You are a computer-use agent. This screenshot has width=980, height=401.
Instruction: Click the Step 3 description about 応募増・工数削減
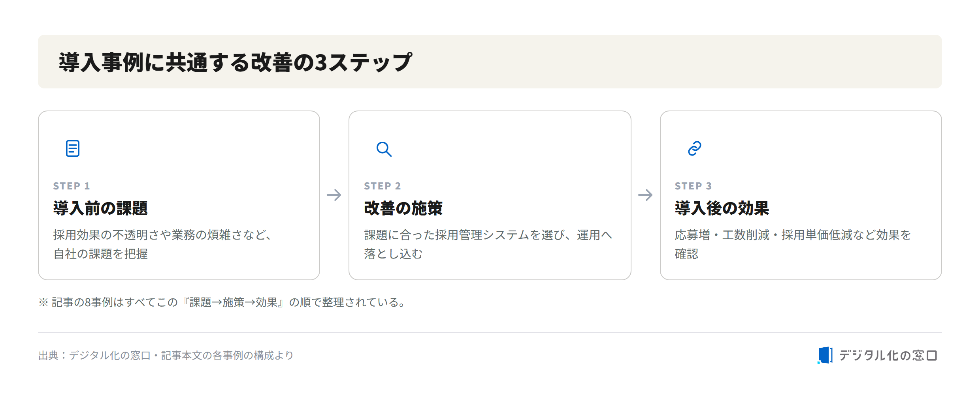click(793, 244)
